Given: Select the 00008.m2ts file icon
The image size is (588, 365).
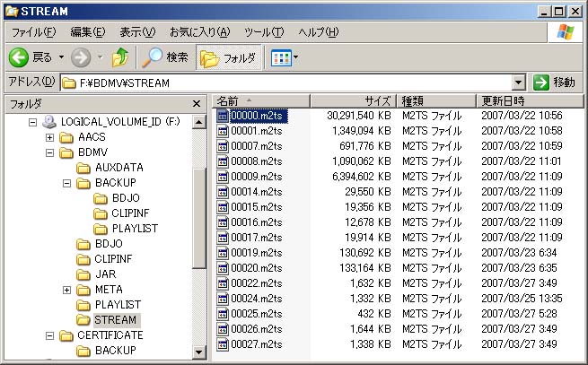Looking at the screenshot, I should [223, 161].
